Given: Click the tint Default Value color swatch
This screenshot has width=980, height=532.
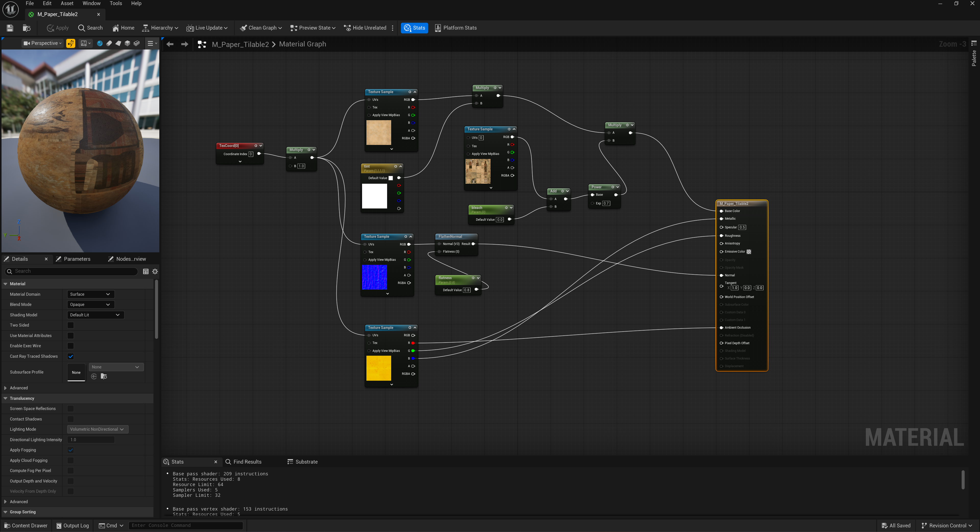Looking at the screenshot, I should [x=391, y=178].
